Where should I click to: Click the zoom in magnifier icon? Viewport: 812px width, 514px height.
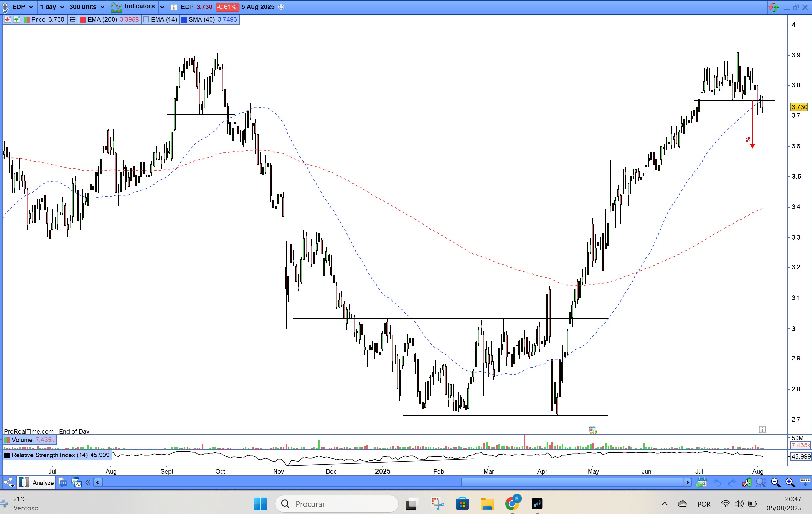pos(790,483)
